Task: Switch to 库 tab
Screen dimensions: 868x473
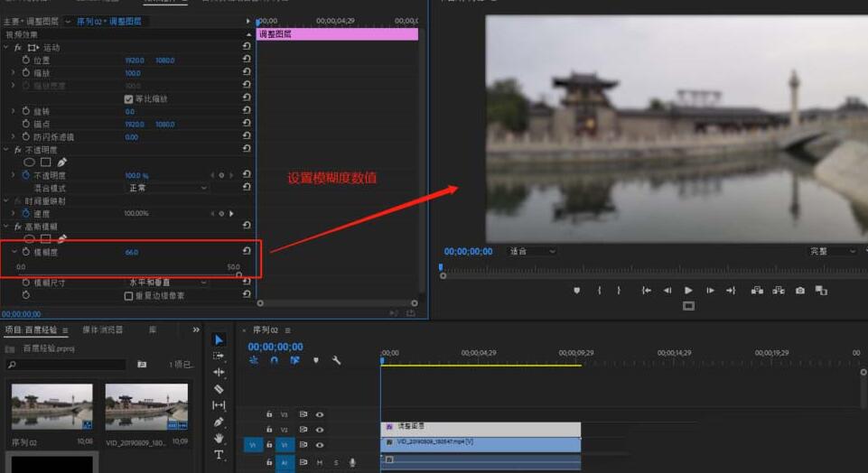Action: pos(153,329)
